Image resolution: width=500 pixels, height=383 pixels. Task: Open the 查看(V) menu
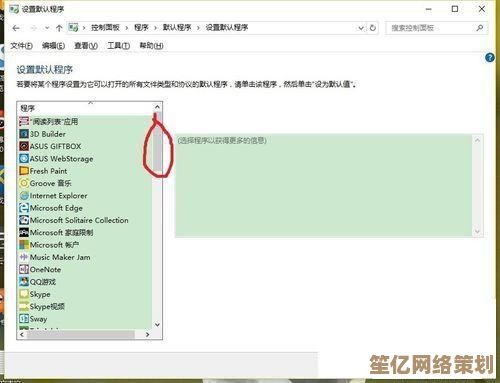coord(86,46)
